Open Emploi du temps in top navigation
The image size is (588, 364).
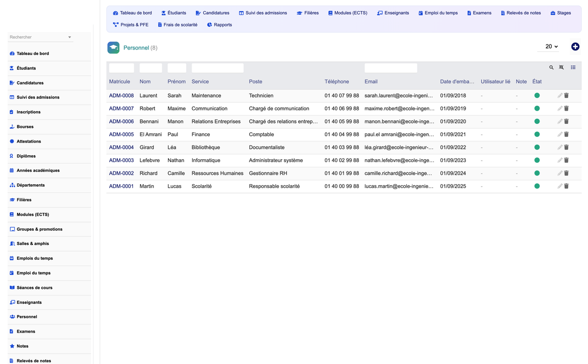(x=438, y=13)
